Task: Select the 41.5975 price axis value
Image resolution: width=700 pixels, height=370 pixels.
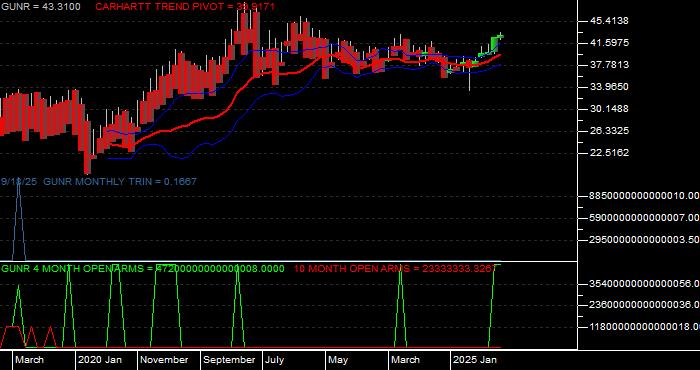Action: (x=609, y=42)
